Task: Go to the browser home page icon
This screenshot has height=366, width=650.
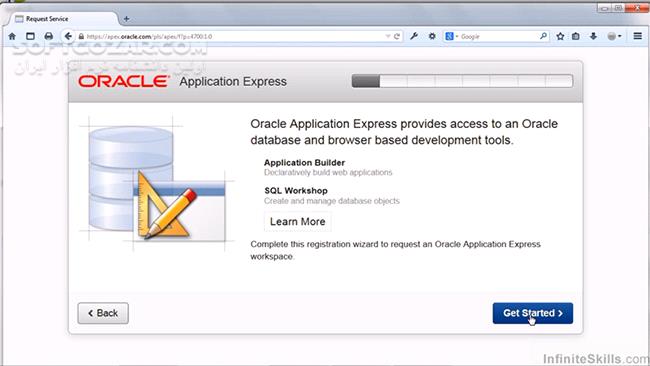Action: [x=12, y=36]
